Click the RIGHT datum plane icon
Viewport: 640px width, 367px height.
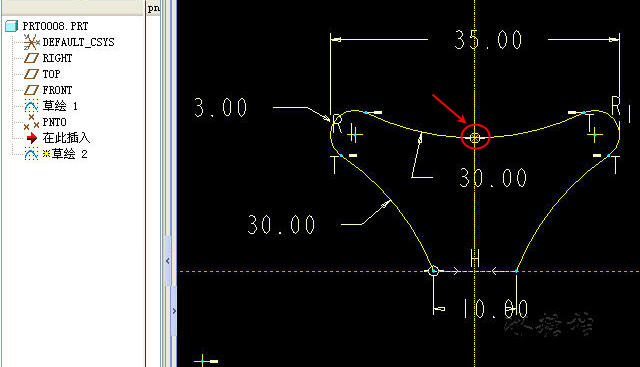coord(31,58)
